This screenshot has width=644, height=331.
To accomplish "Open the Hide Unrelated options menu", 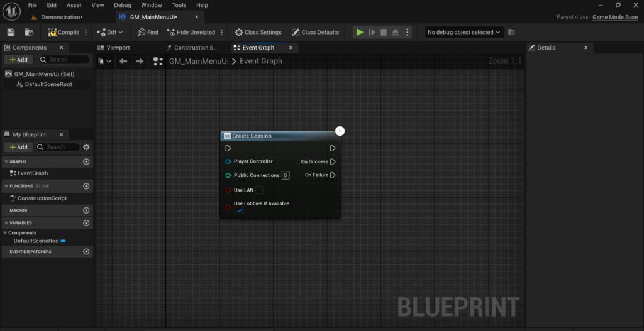I will (222, 32).
